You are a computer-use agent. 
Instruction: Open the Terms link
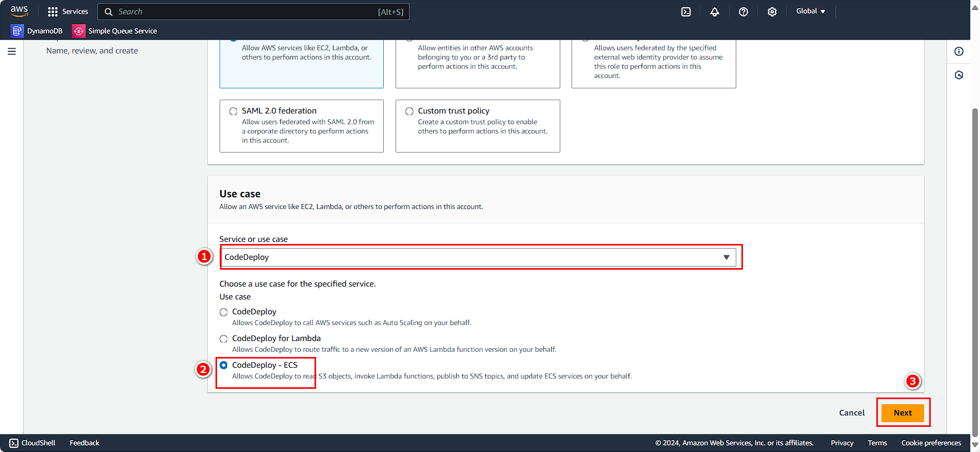coord(877,443)
